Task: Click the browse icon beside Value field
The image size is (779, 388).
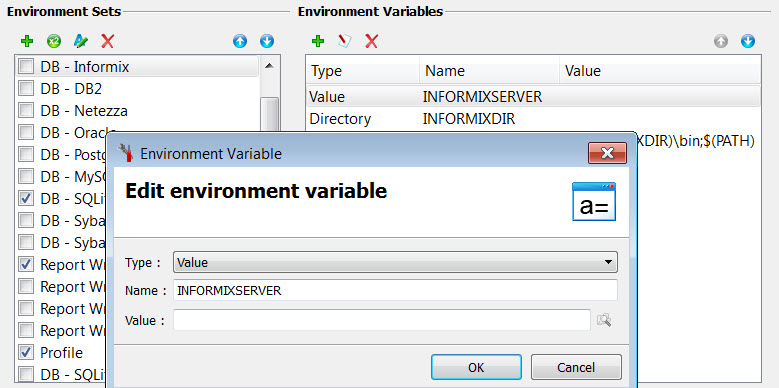Action: click(x=604, y=320)
